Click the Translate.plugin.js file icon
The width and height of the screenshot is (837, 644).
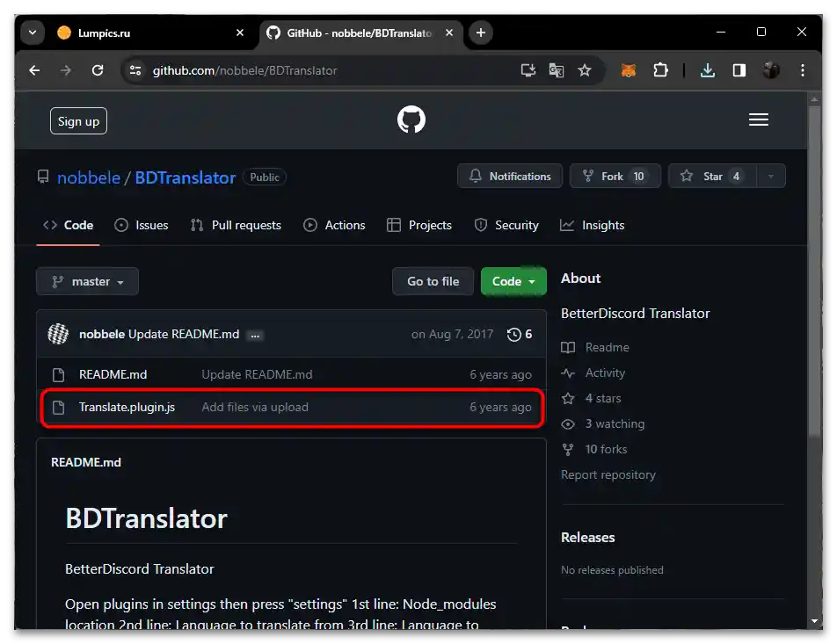(x=59, y=408)
